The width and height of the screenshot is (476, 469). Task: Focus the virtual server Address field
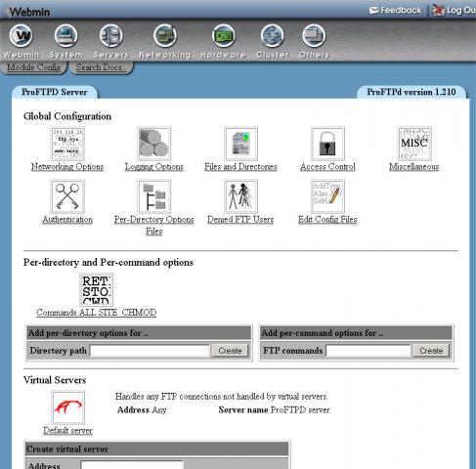tap(132, 464)
